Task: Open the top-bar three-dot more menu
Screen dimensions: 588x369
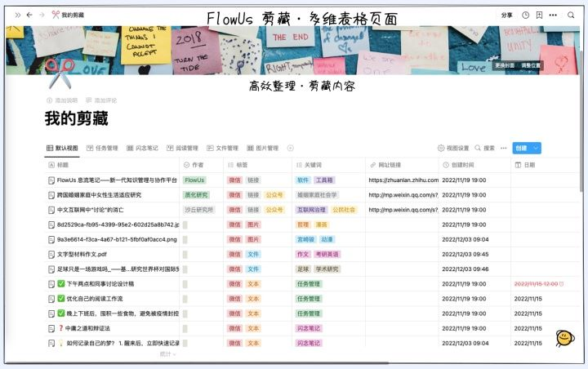Action: tap(553, 15)
